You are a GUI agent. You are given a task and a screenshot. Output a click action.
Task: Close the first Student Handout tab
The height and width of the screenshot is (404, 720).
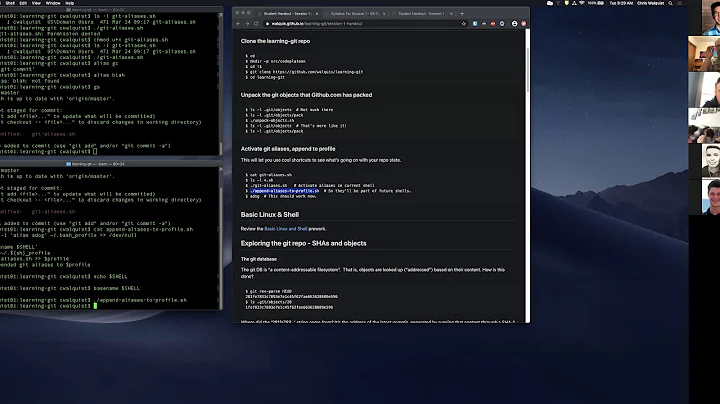point(317,14)
